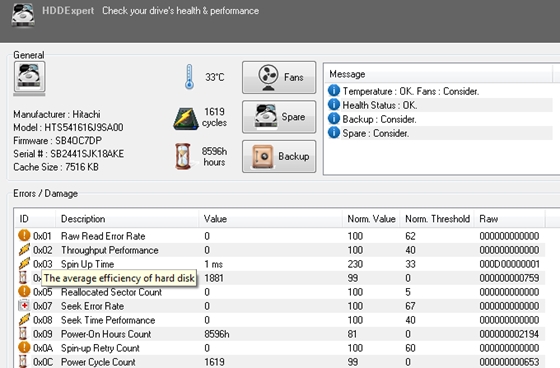Image resolution: width=560 pixels, height=368 pixels.
Task: Click the 'Temperature : OK. Fans : Consider.' message
Action: [x=411, y=91]
